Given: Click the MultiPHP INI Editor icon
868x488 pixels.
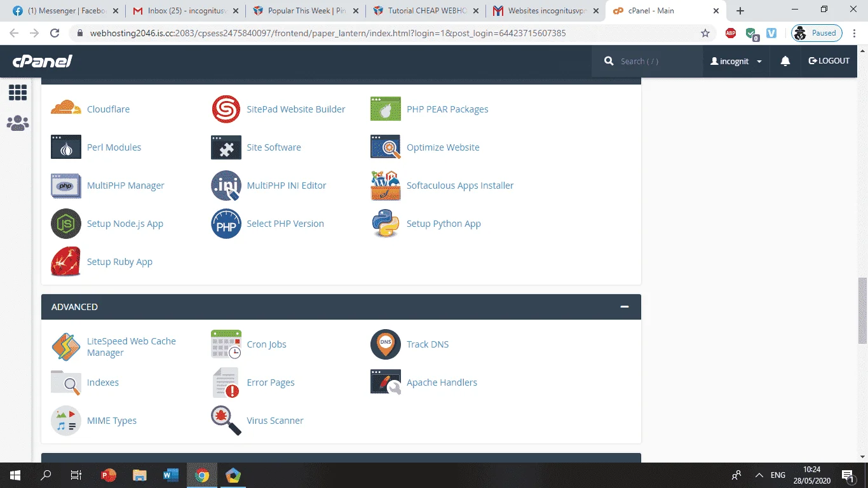Looking at the screenshot, I should pyautogui.click(x=226, y=186).
